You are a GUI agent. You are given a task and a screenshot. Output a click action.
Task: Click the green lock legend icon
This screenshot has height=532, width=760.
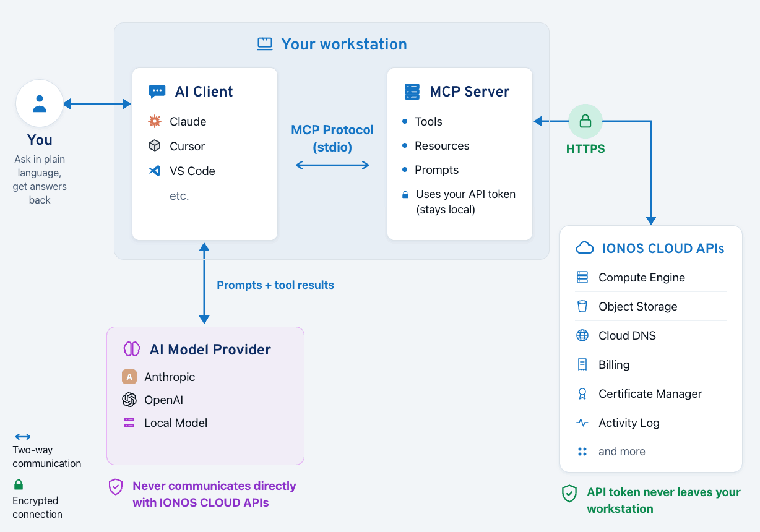coord(19,484)
